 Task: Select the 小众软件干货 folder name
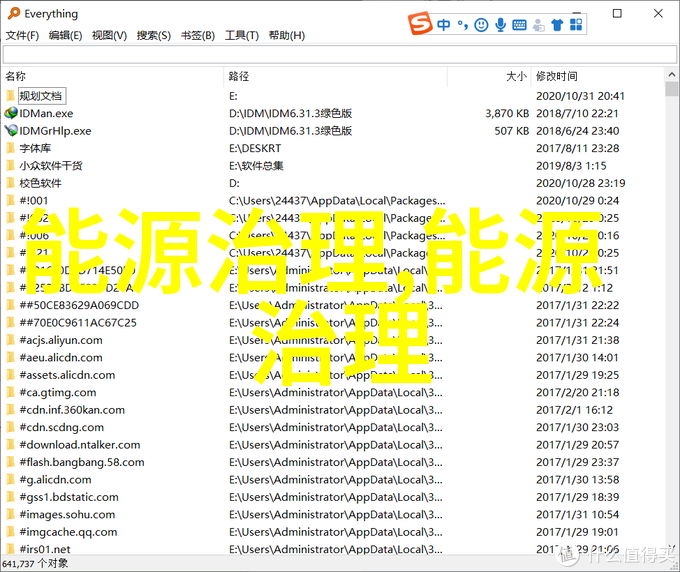(51, 165)
